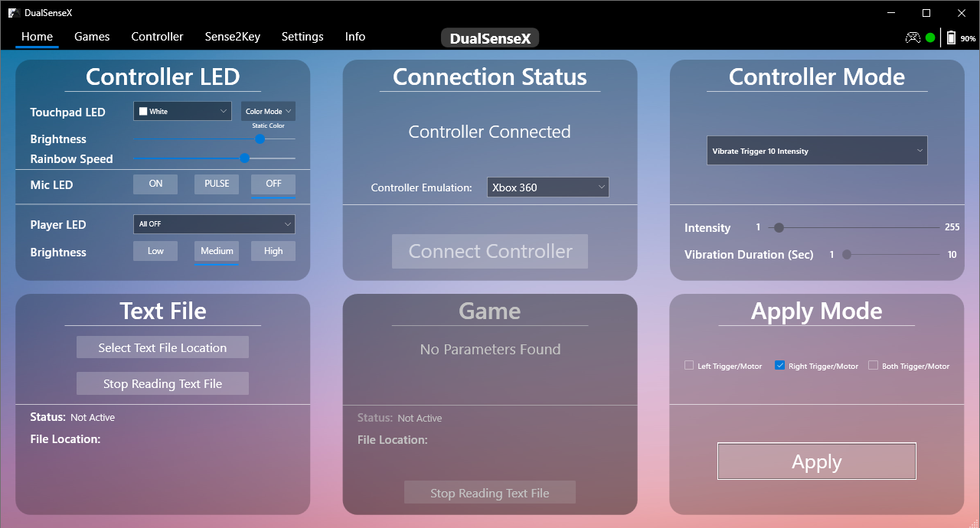Click the Not Active status in Game panel

tap(420, 419)
